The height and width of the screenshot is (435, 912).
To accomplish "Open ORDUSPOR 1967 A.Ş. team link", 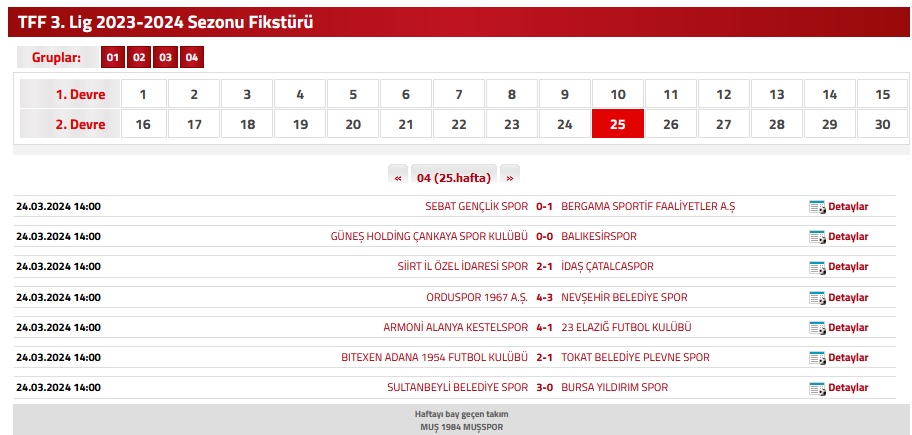I will coord(477,297).
